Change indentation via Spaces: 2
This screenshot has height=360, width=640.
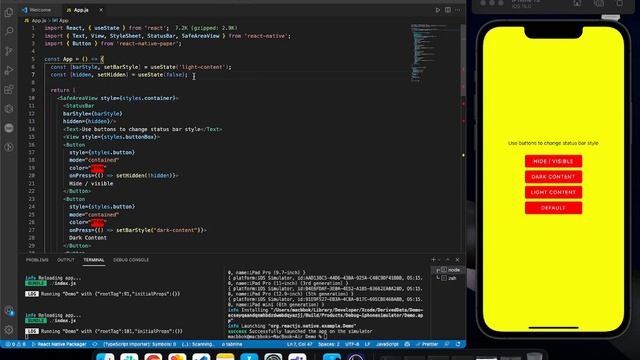(x=329, y=344)
